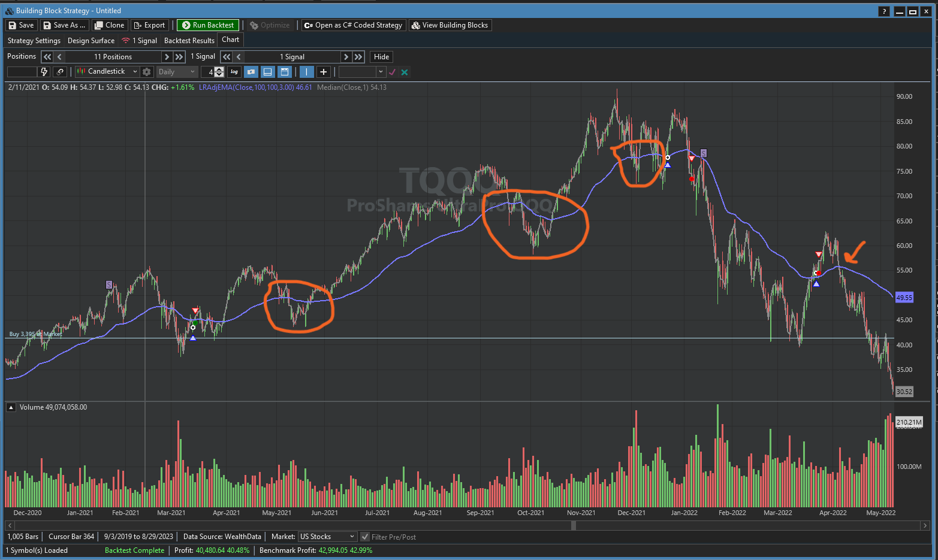This screenshot has width=938, height=560.
Task: Jump to first position
Action: [x=47, y=57]
